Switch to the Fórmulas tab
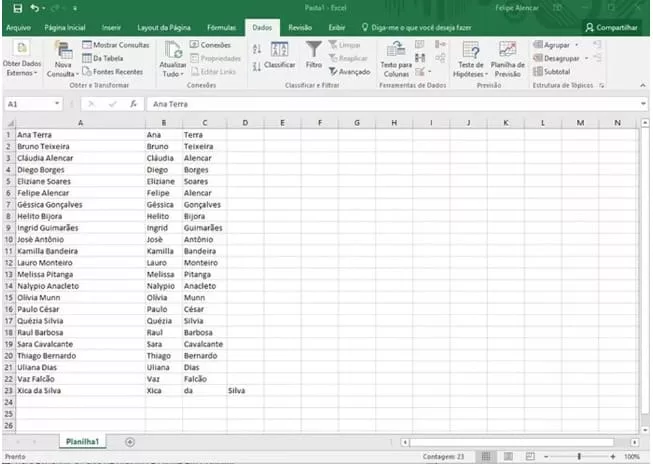Viewport: 653px width, 465px height. (222, 27)
